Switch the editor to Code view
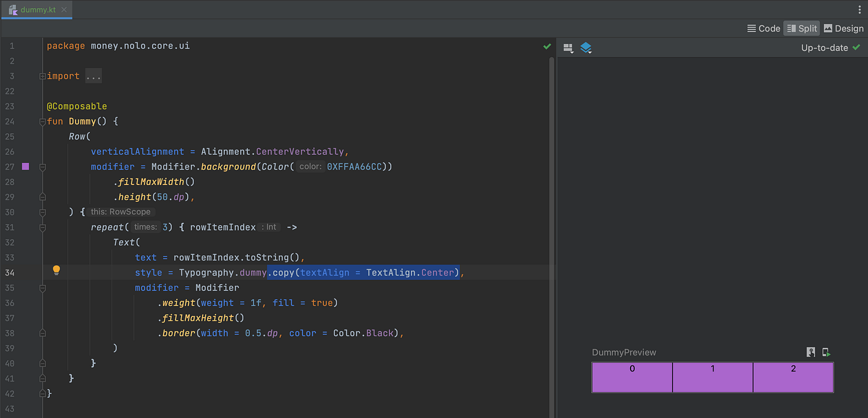868x418 pixels. (x=763, y=28)
